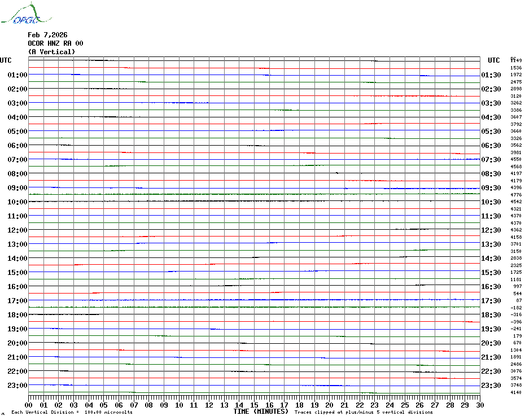Click the minute axis label '15'
The width and height of the screenshot is (525, 420).
pos(254,405)
